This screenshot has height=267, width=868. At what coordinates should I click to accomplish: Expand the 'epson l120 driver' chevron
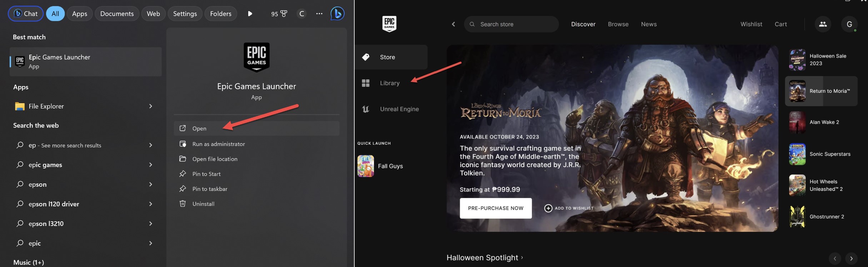click(151, 204)
